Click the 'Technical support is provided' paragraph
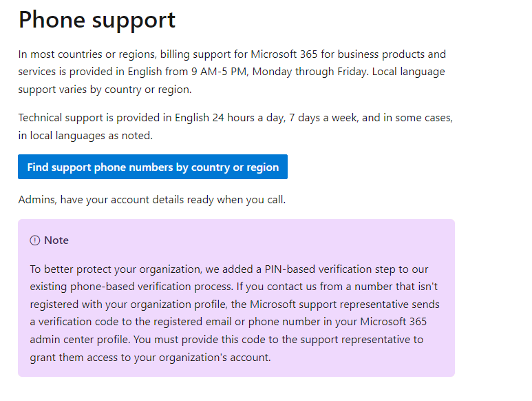 (x=235, y=126)
